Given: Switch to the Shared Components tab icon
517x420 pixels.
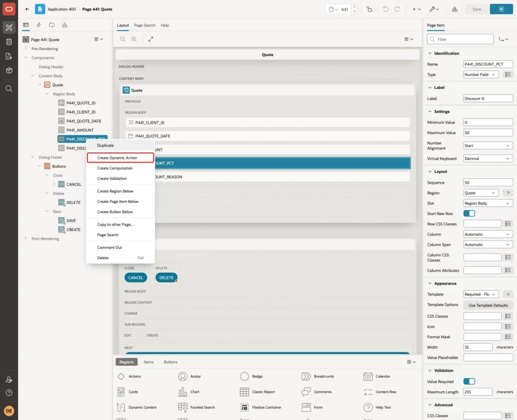Looking at the screenshot, I should click(x=65, y=25).
